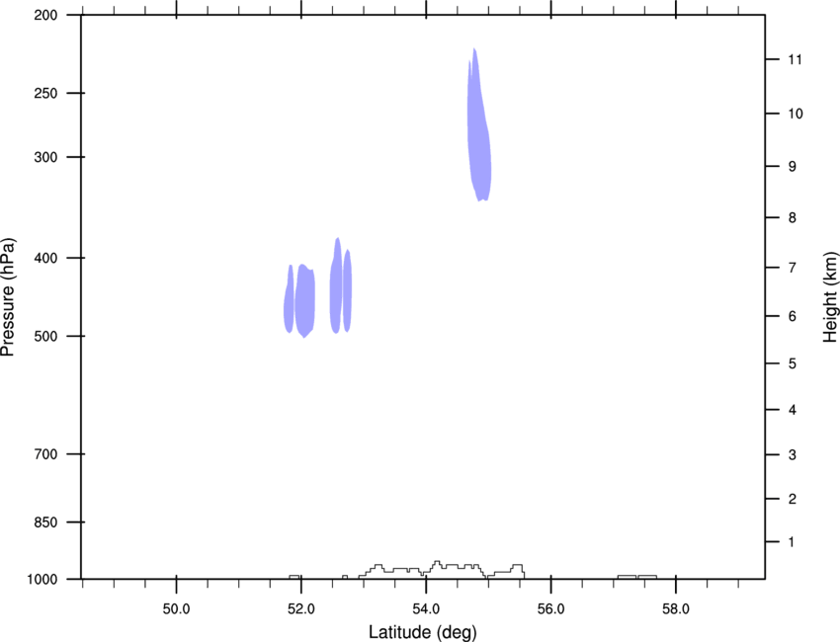The image size is (840, 642).
Task: Click the 850 pressure tick label
Action: (x=45, y=522)
